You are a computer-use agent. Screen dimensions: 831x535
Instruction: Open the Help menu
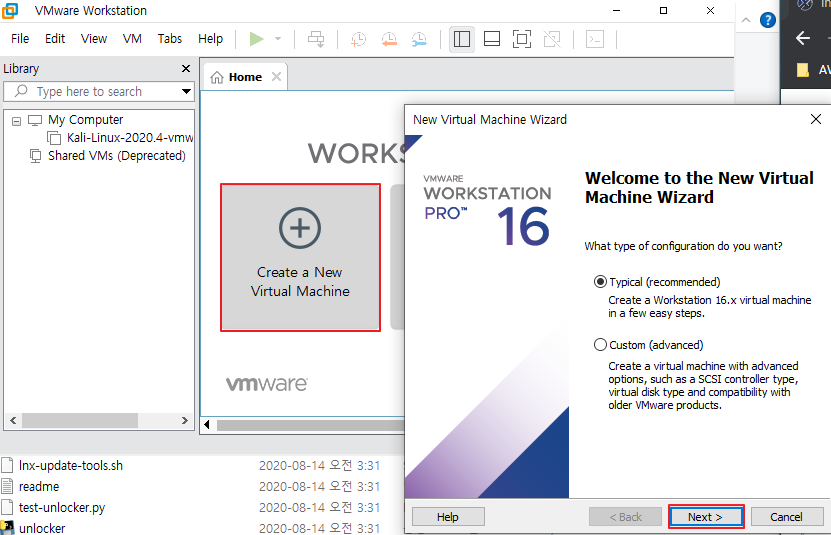tap(210, 39)
